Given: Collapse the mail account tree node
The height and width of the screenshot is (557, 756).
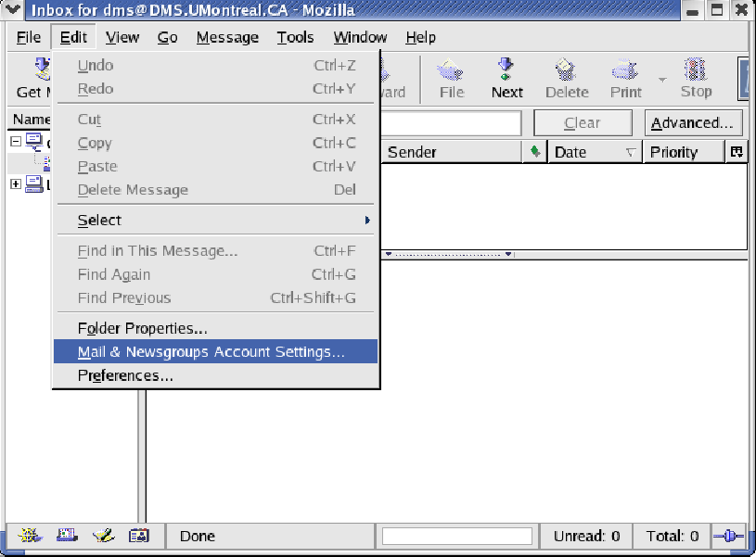Looking at the screenshot, I should 16,142.
